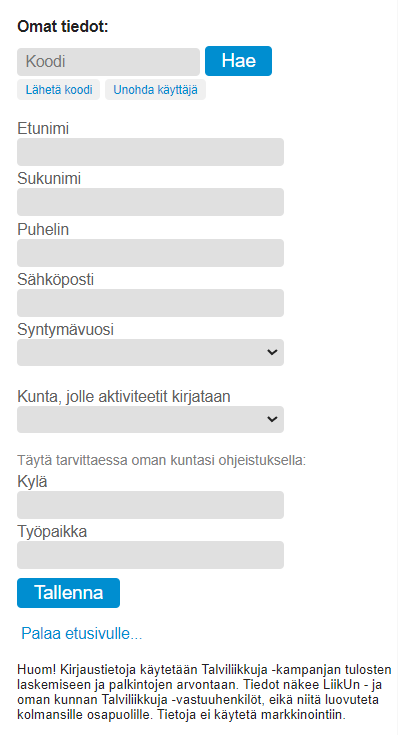The height and width of the screenshot is (735, 398).
Task: Open the Syntymävuosi dropdown
Action: pyautogui.click(x=150, y=352)
